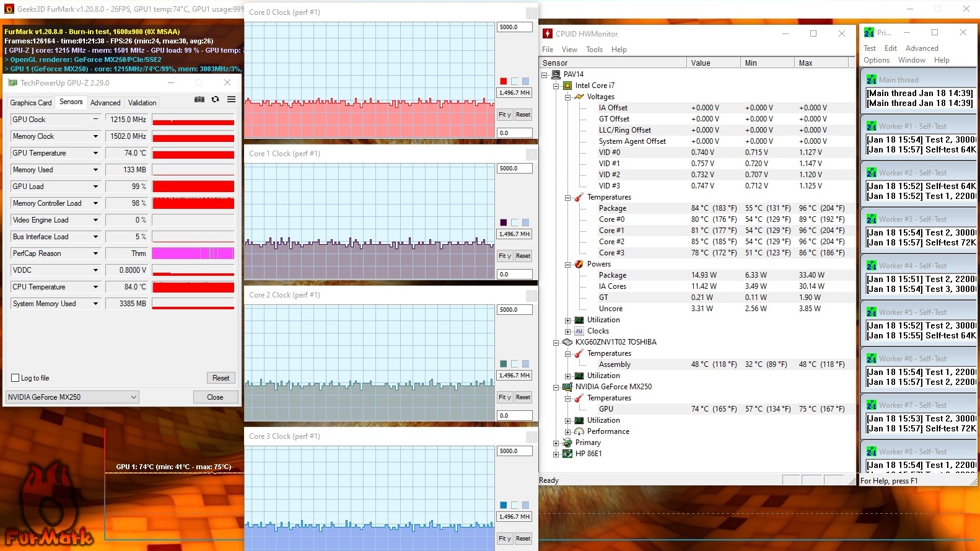Click the Worker #2 Self-Test window icon
The width and height of the screenshot is (980, 551).
pyautogui.click(x=871, y=173)
